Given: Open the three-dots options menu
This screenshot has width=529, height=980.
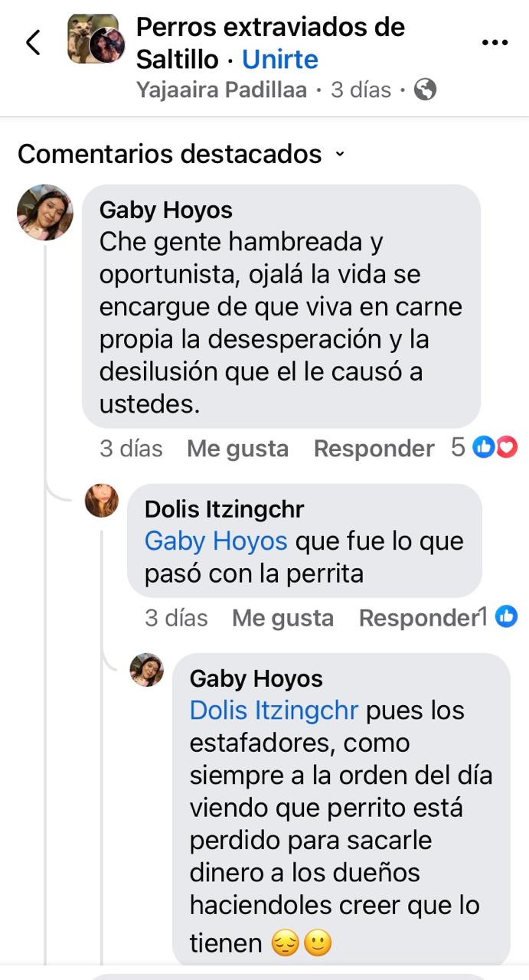Looking at the screenshot, I should pos(495,43).
